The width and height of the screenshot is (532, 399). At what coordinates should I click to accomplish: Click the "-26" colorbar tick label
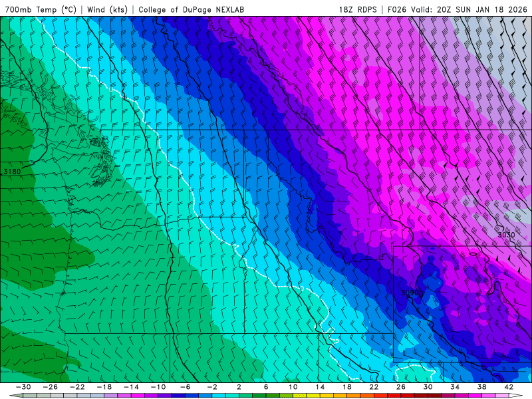tap(51, 387)
